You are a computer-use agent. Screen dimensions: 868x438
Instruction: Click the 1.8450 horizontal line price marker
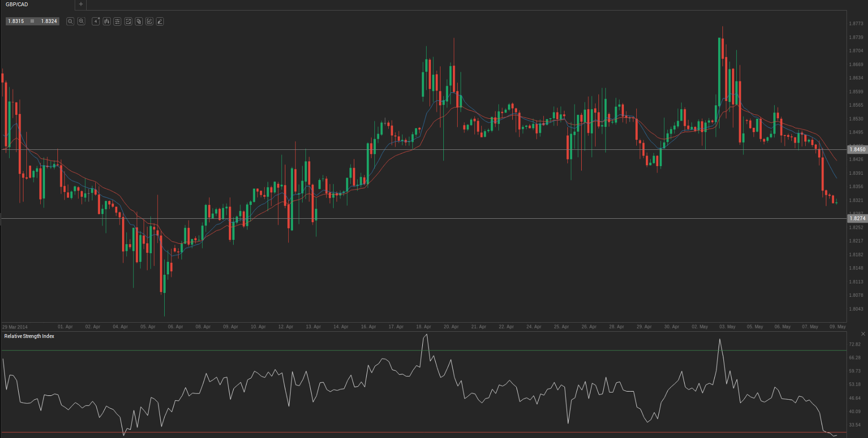click(857, 149)
